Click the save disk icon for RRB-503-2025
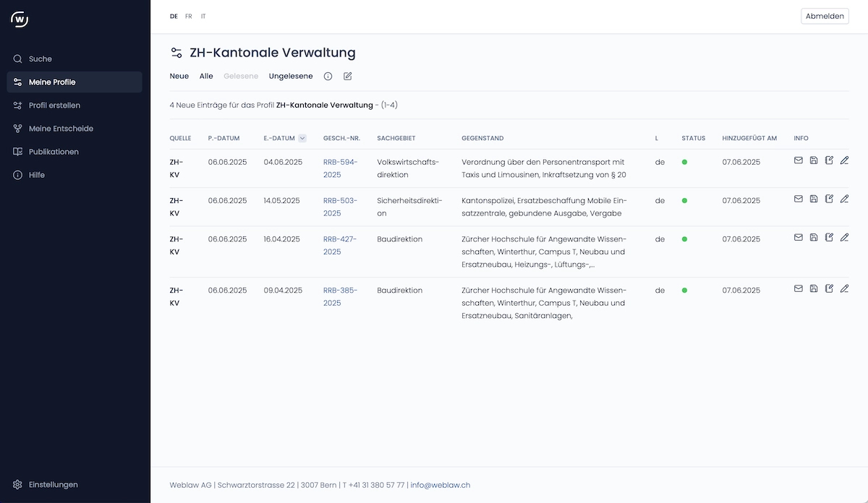This screenshot has height=503, width=868. pyautogui.click(x=814, y=199)
